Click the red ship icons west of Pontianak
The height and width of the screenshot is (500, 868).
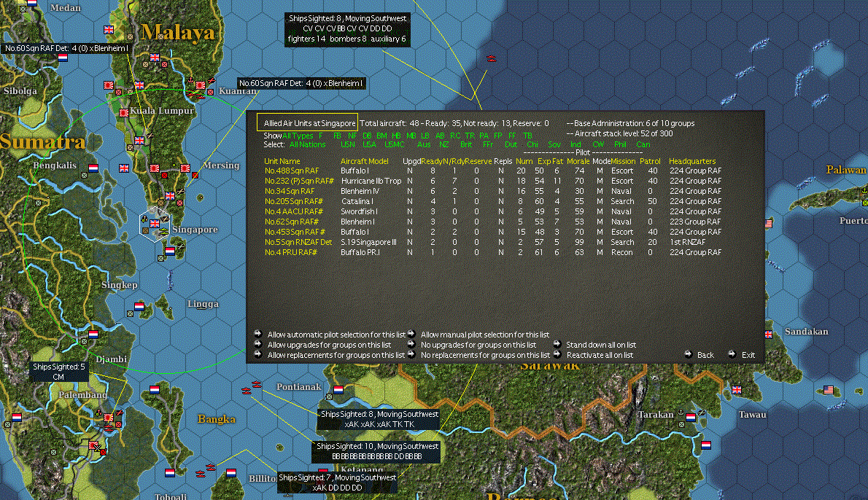coord(252,387)
